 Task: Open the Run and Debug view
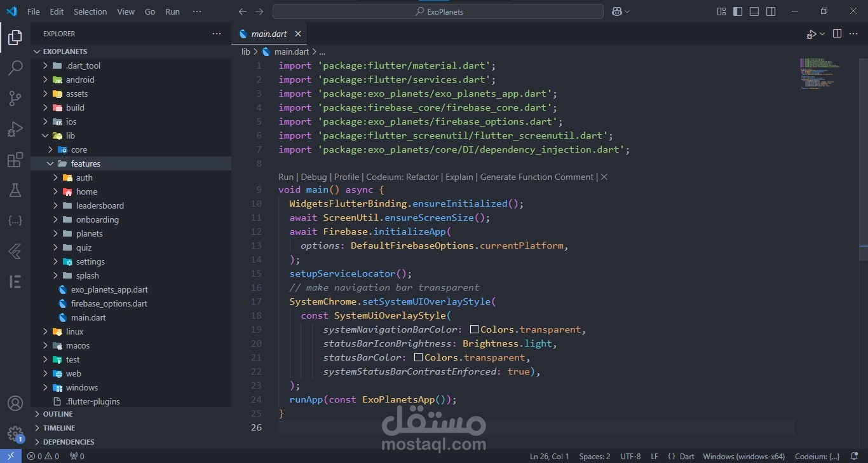pos(15,129)
